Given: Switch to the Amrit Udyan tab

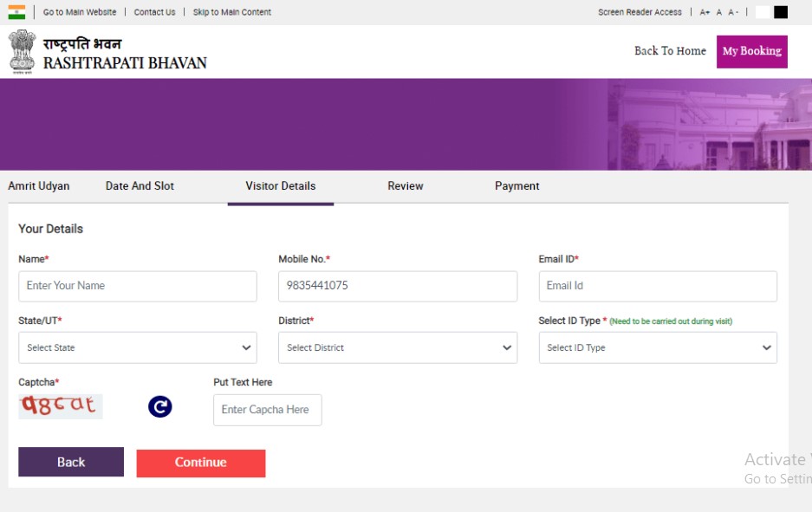Looking at the screenshot, I should point(39,186).
